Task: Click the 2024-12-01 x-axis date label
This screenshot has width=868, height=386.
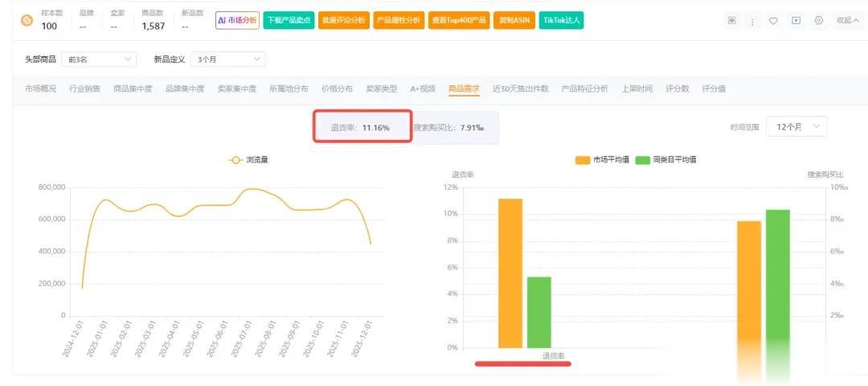Action: coord(73,337)
